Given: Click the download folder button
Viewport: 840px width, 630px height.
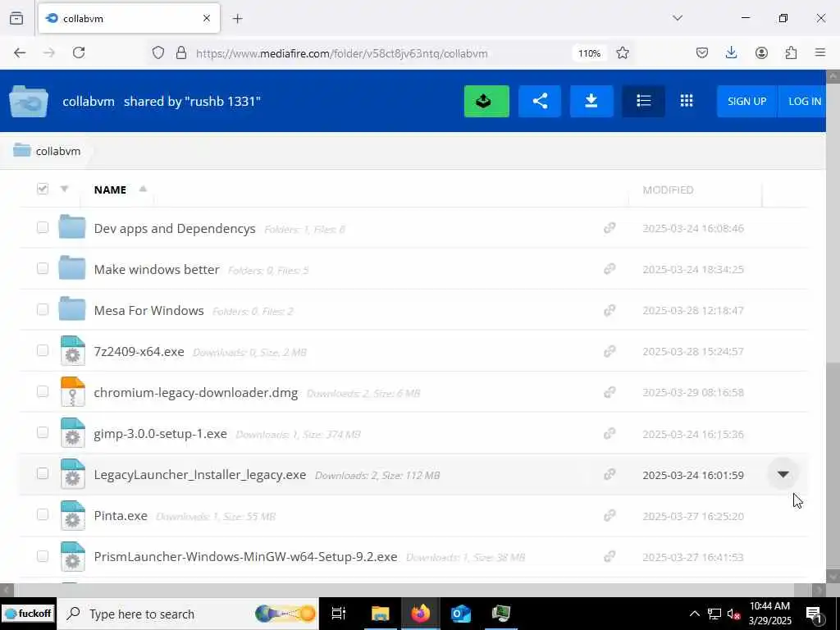Looking at the screenshot, I should [x=591, y=101].
